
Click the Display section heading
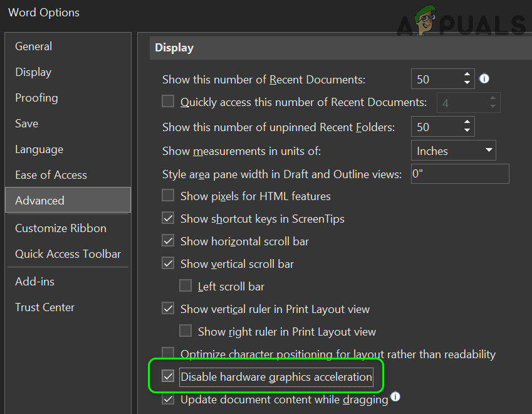point(174,48)
